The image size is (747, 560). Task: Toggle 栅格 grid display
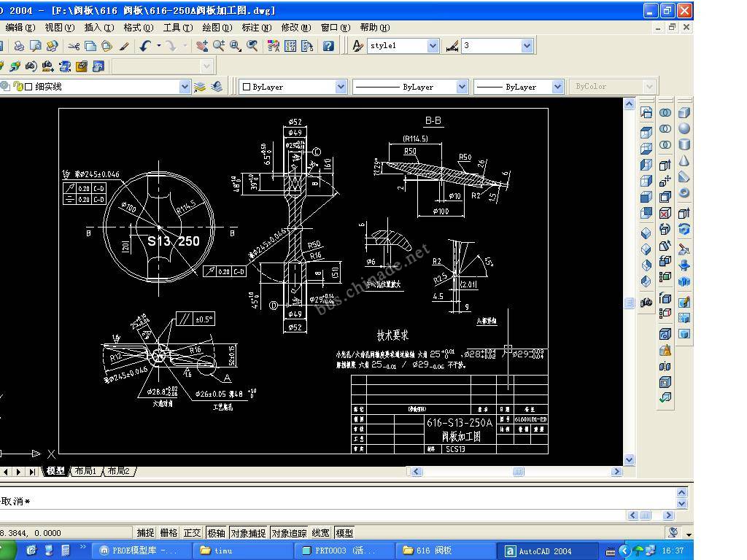click(x=169, y=533)
